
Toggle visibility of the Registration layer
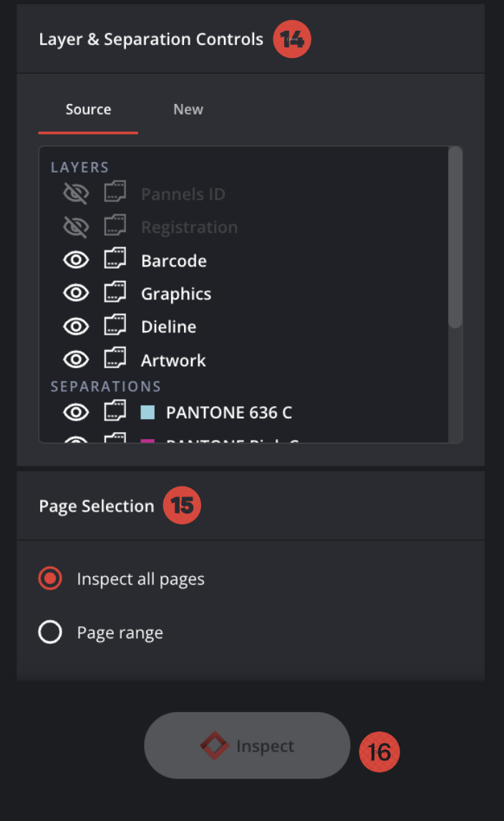pyautogui.click(x=75, y=226)
